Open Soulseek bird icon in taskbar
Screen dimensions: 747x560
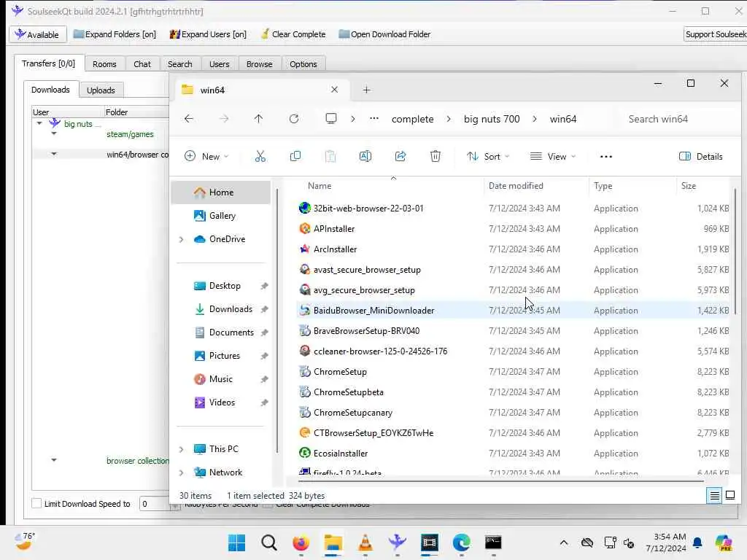pos(397,542)
